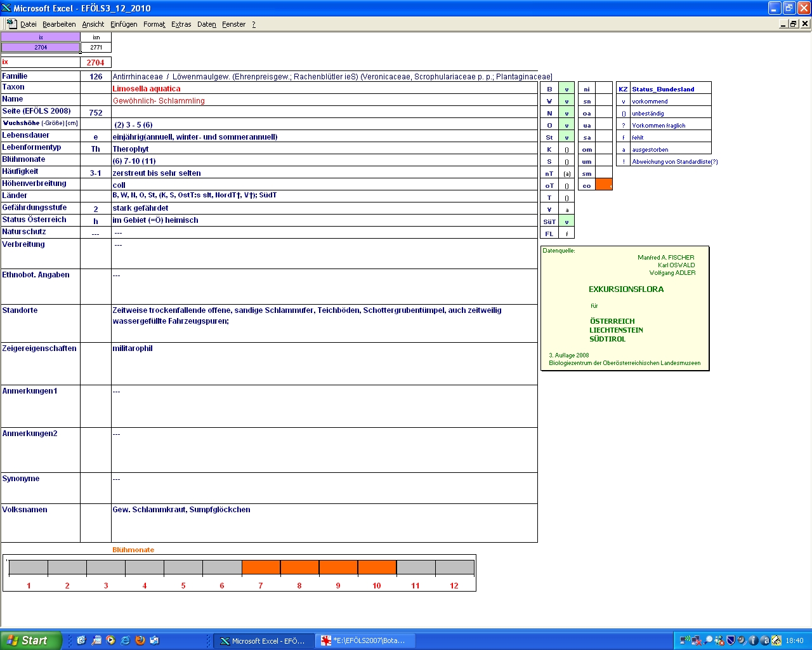This screenshot has width=812, height=650.
Task: Open the Extras menu
Action: click(181, 24)
